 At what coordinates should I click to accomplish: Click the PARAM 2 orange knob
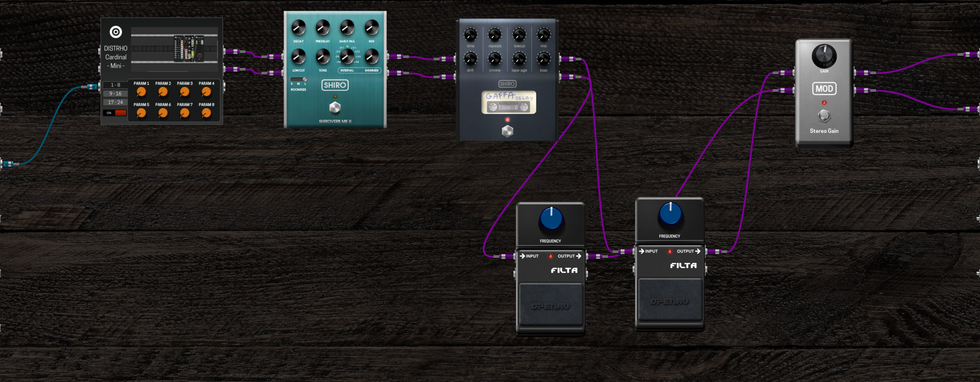click(163, 92)
